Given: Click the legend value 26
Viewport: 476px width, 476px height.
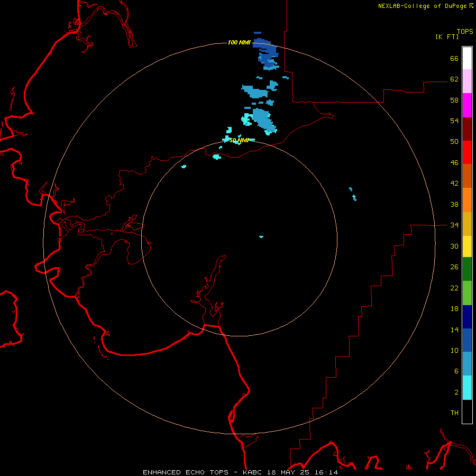Looking at the screenshot, I should 454,267.
